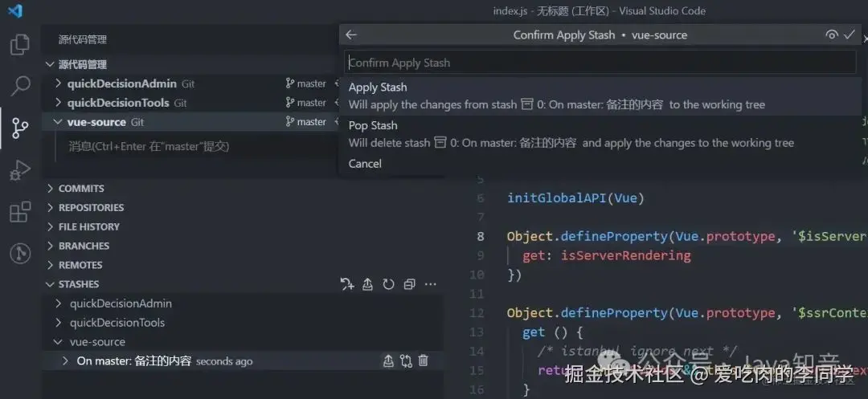Click apply stash icon in STASHES header
This screenshot has width=868, height=399.
[367, 284]
